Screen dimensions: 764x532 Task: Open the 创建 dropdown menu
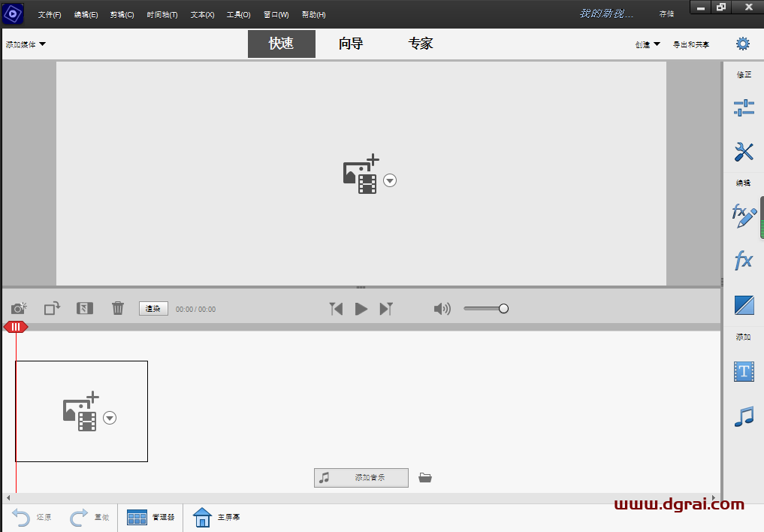click(x=647, y=44)
